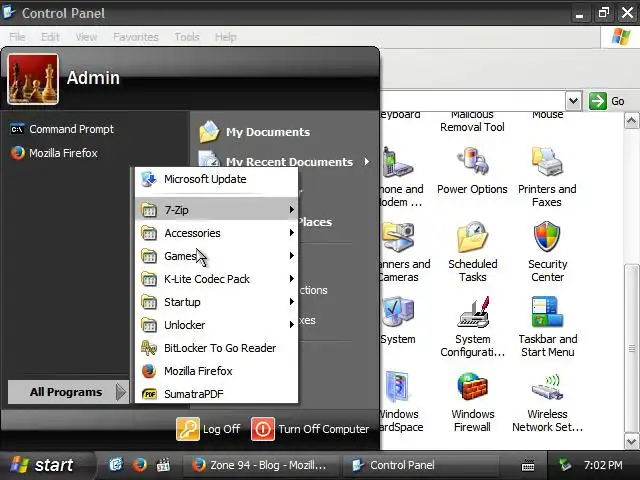Open the Help menu
This screenshot has height=480, width=640.
[x=226, y=37]
